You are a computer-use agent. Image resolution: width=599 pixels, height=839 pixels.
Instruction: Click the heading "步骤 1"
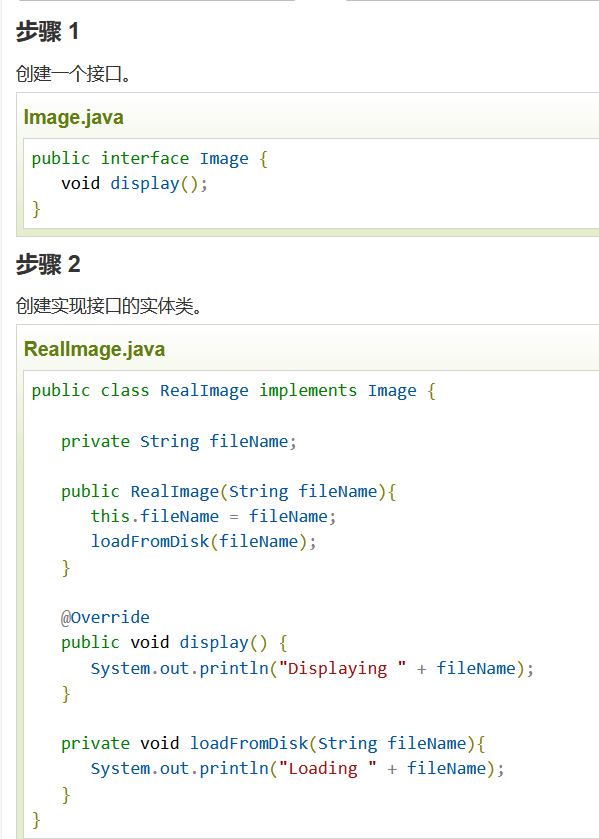(x=47, y=31)
